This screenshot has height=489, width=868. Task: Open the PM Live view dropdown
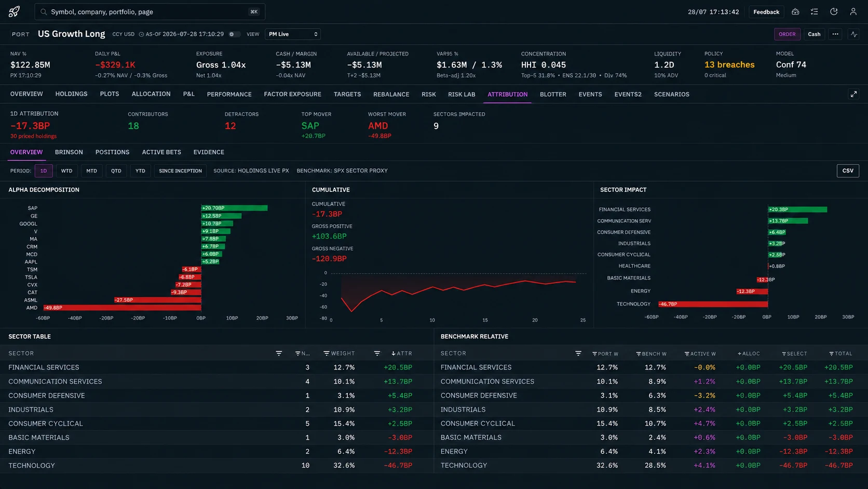coord(293,34)
